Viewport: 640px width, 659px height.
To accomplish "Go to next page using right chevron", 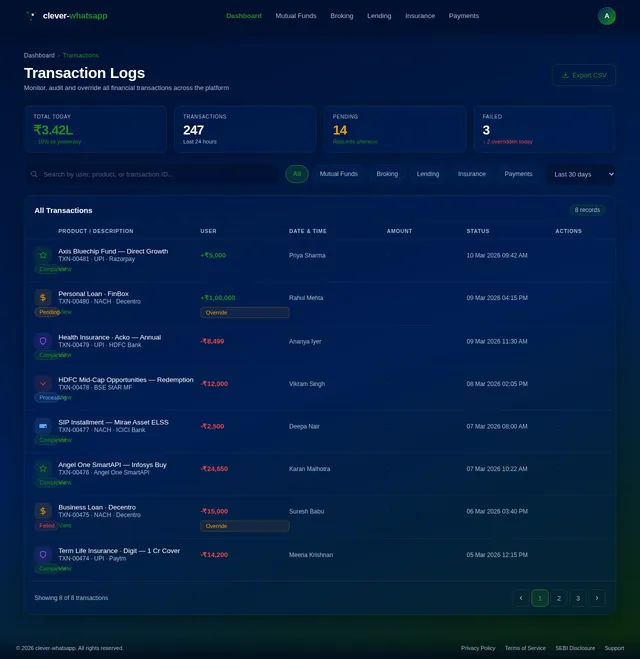I will pos(597,598).
